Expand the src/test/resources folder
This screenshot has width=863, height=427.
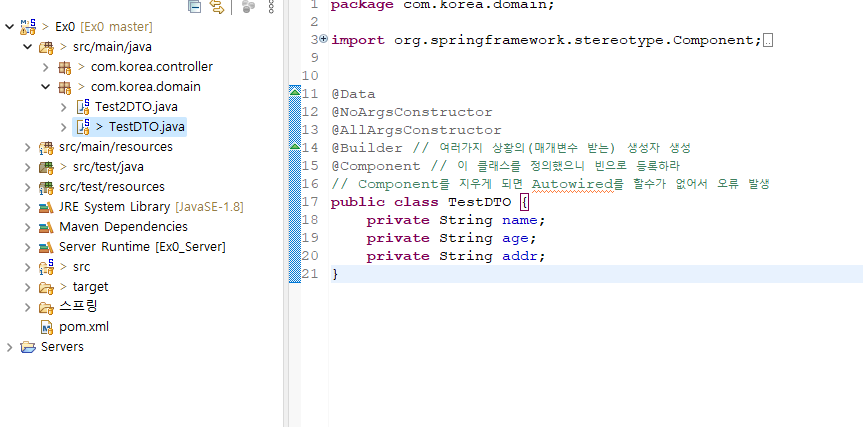[x=28, y=187]
